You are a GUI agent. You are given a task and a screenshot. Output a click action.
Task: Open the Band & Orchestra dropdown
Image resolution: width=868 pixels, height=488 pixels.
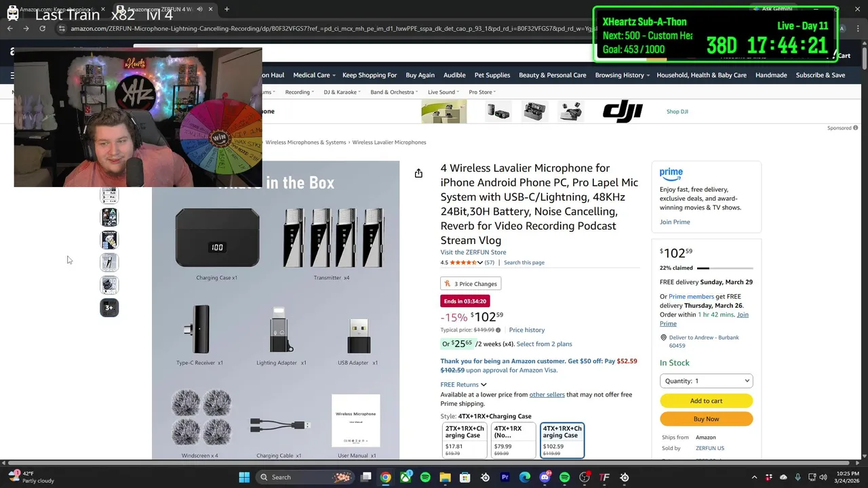(x=394, y=92)
